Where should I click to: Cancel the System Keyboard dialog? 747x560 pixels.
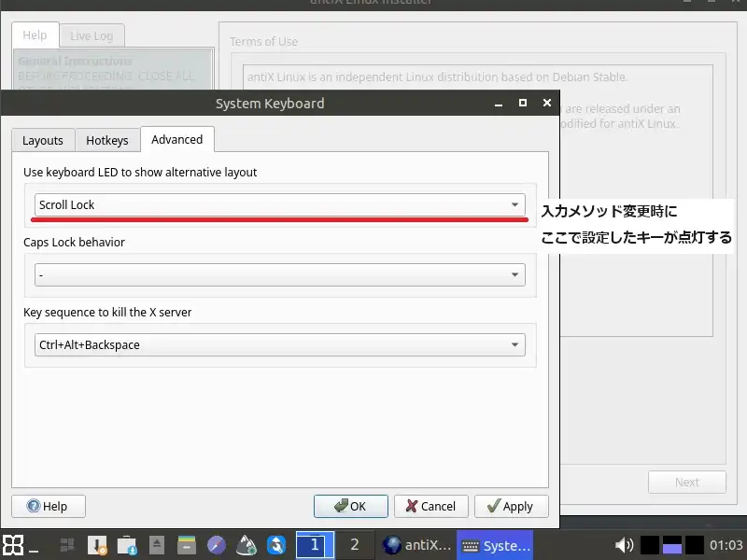(x=431, y=506)
